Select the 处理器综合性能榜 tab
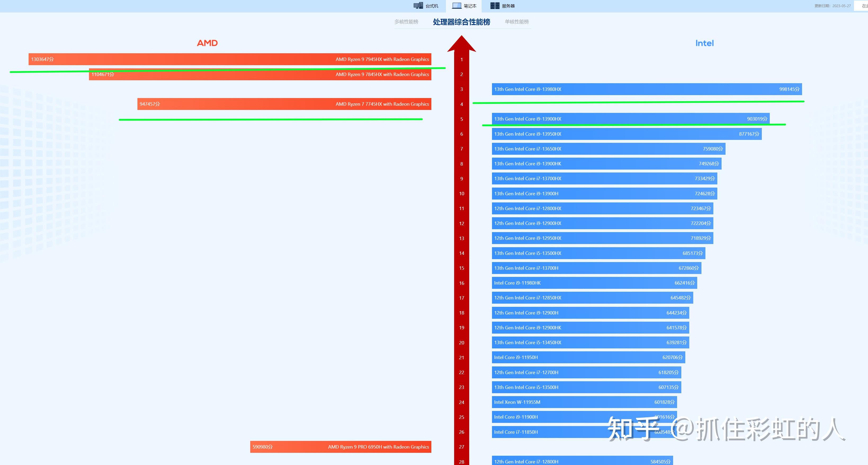The height and width of the screenshot is (465, 868). (461, 22)
